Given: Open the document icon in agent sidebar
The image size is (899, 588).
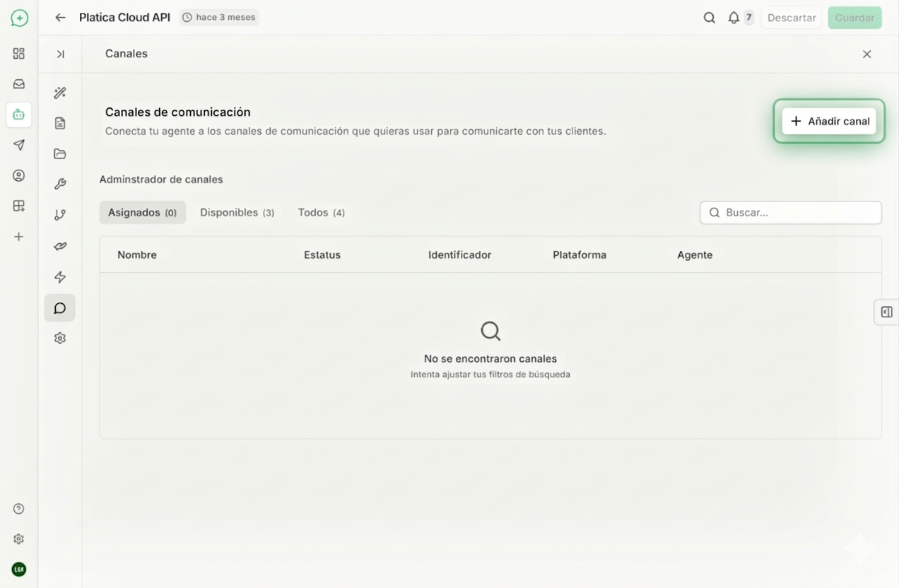Looking at the screenshot, I should point(60,123).
